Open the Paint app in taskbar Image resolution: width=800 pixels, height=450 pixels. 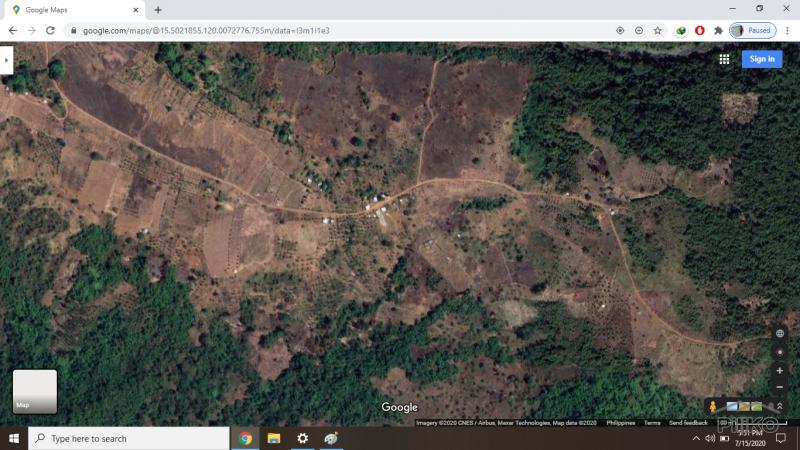coord(331,438)
